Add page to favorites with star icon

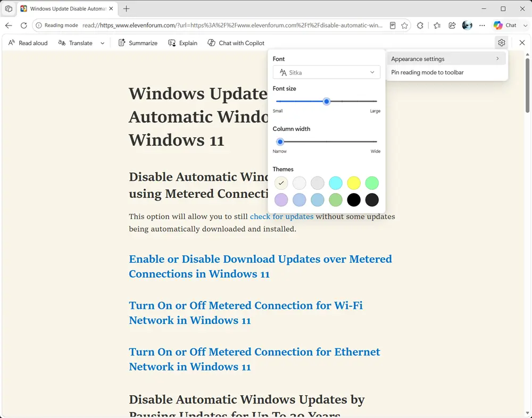coord(404,26)
